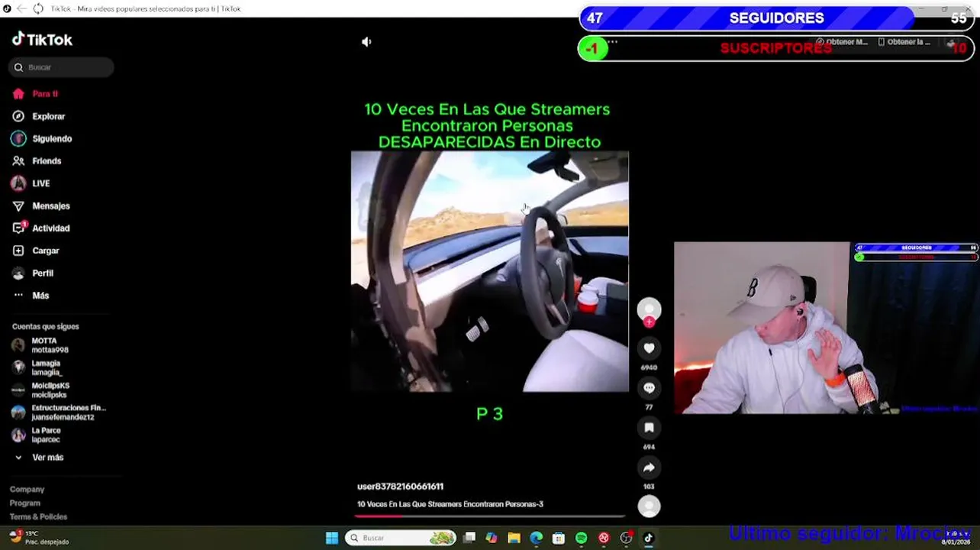Open the Lamagia followed account
Viewport: 980px width, 550px height.
click(46, 367)
